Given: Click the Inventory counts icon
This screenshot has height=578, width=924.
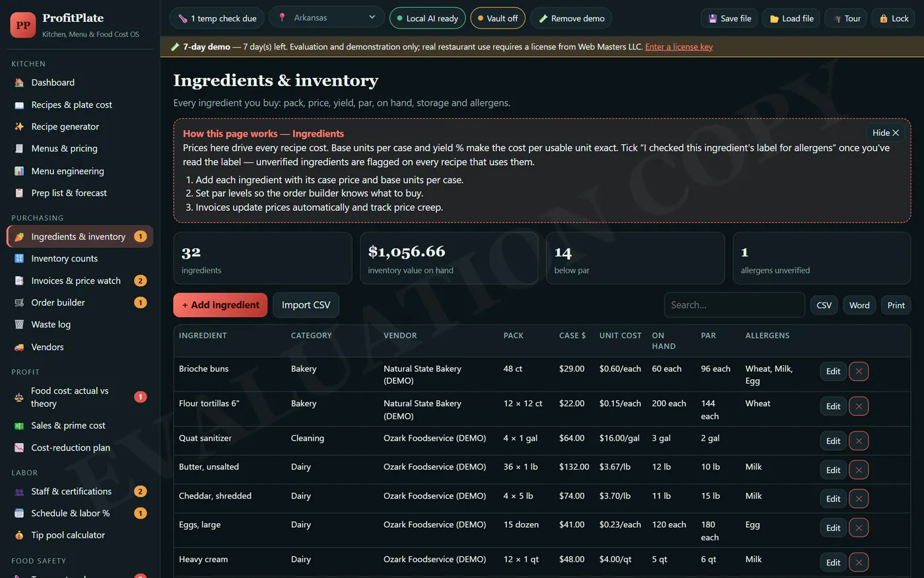Looking at the screenshot, I should [x=19, y=258].
